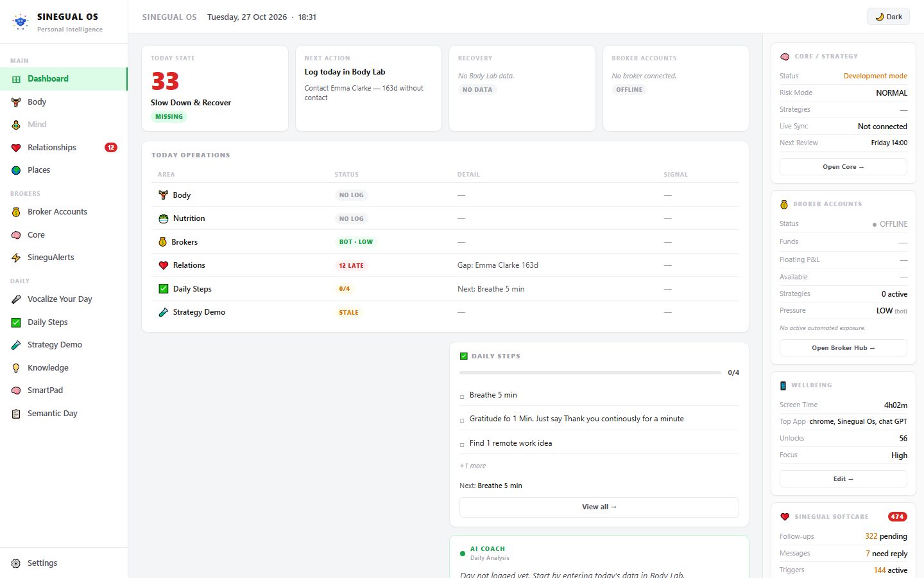Click the 474 Softcare badge
The width and height of the screenshot is (924, 578).
pos(897,517)
